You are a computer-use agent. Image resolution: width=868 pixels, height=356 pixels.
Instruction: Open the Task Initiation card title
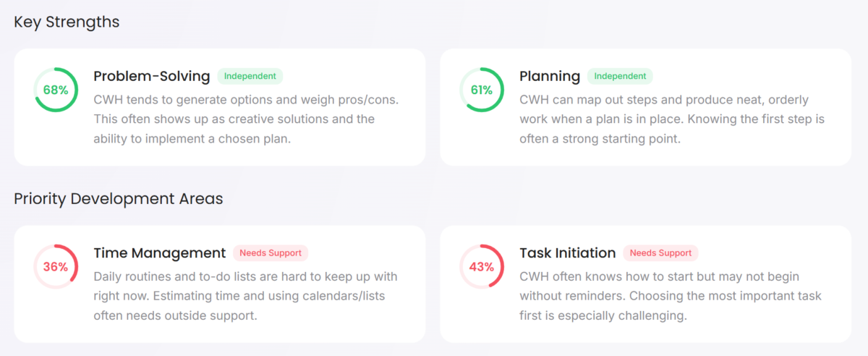click(x=568, y=253)
